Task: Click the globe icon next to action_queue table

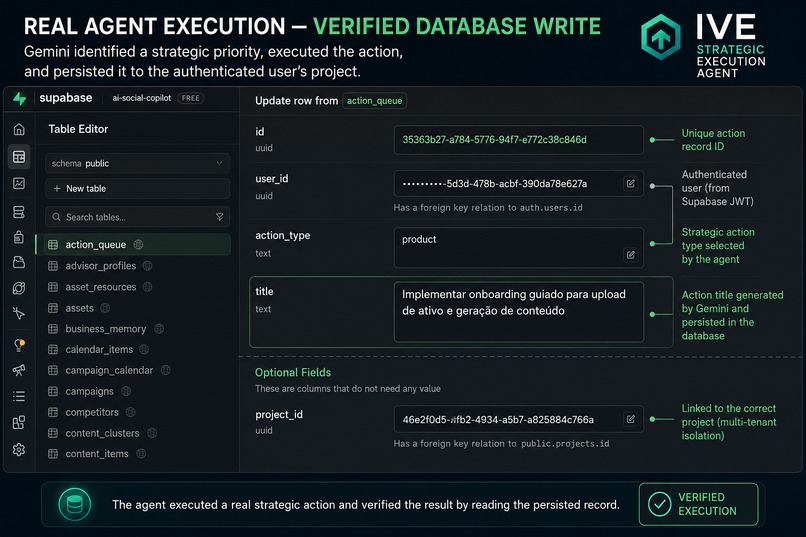Action: point(138,245)
